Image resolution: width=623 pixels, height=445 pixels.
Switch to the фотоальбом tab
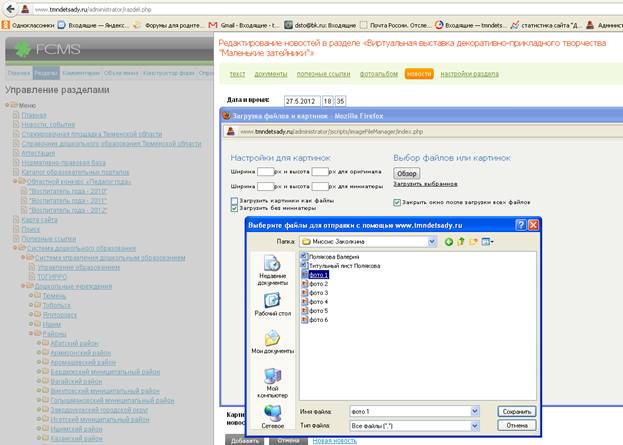379,74
